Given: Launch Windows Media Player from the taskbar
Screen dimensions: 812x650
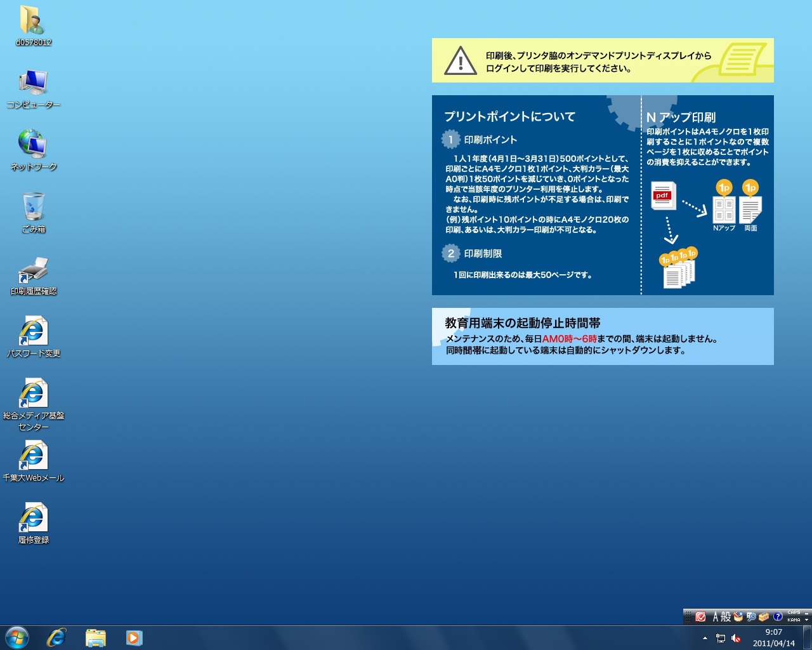Looking at the screenshot, I should tap(134, 637).
